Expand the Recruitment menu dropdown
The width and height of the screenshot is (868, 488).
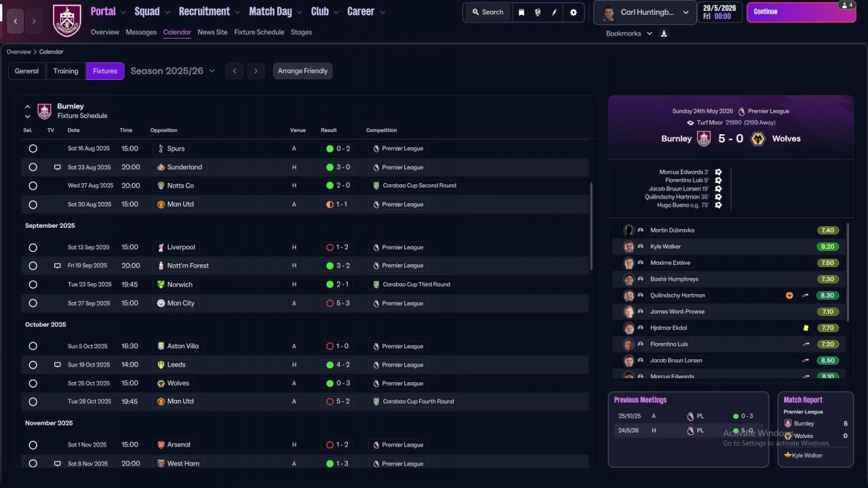(237, 12)
